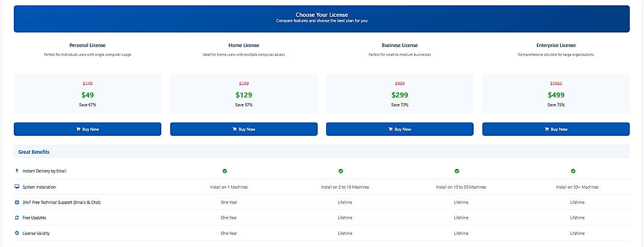Click 'Compare features and choose' banner subtitle
Viewport: 644px width, 247px height.
[x=321, y=21]
